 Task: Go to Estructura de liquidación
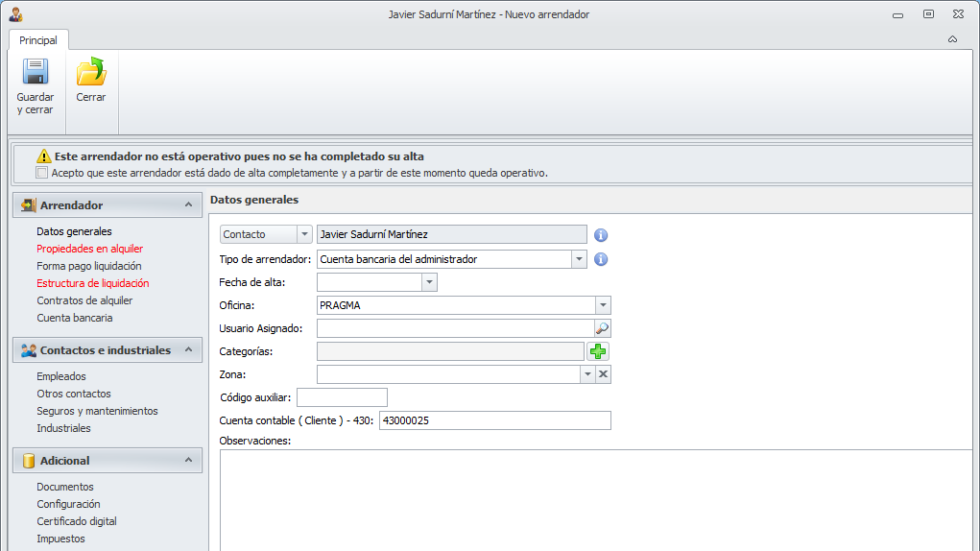tap(92, 283)
